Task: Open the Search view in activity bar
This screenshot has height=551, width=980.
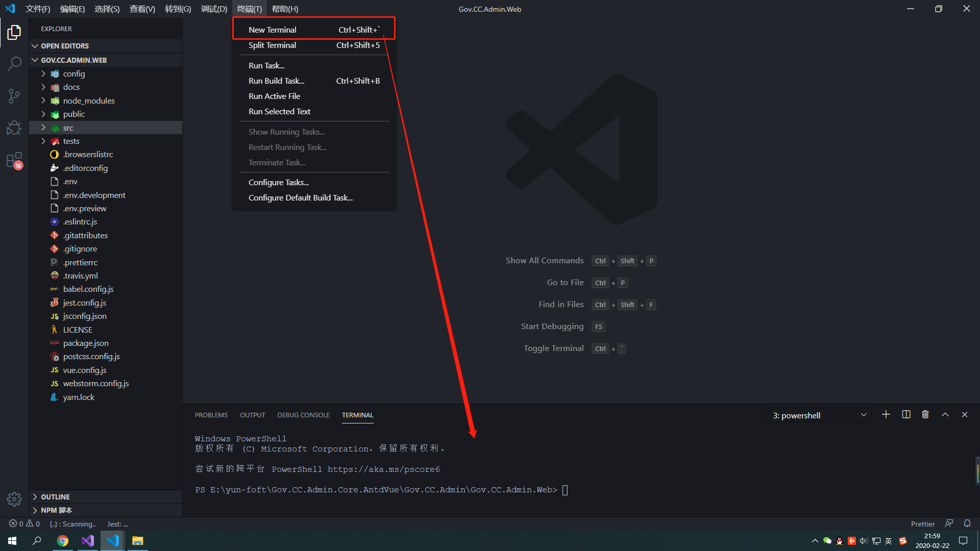Action: tap(14, 64)
